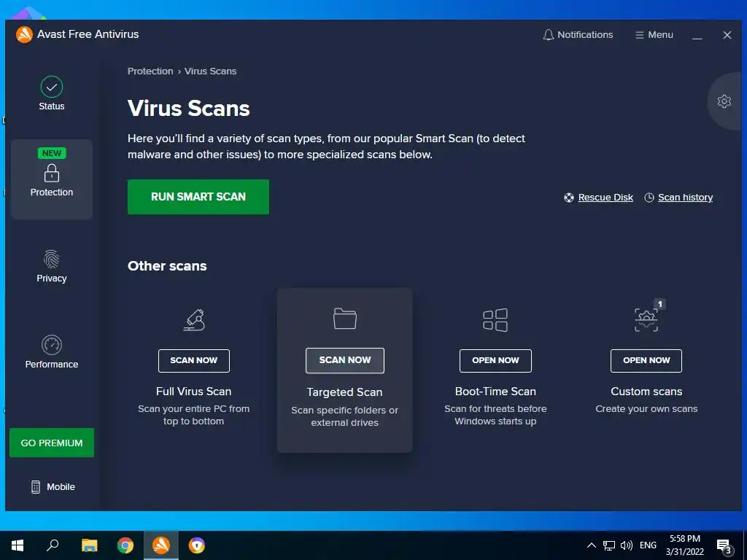The height and width of the screenshot is (560, 747).
Task: Open the Privacy fingerprint icon
Action: (52, 259)
